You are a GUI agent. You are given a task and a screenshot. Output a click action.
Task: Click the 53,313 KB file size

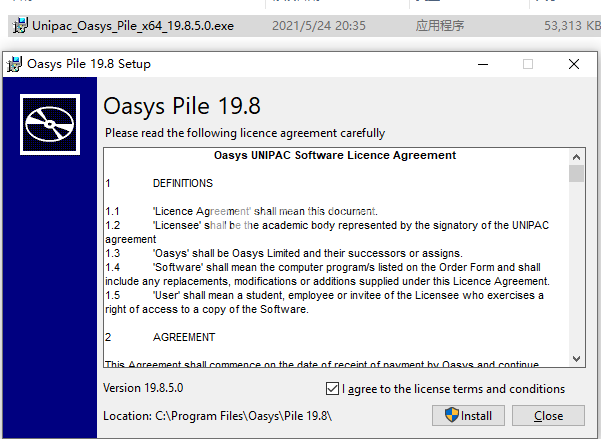[572, 26]
